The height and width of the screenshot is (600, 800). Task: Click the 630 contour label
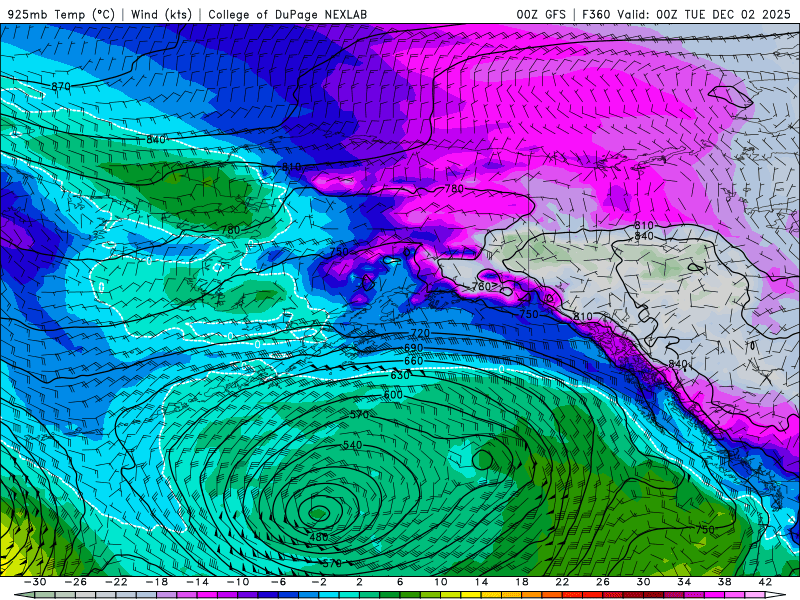(400, 375)
